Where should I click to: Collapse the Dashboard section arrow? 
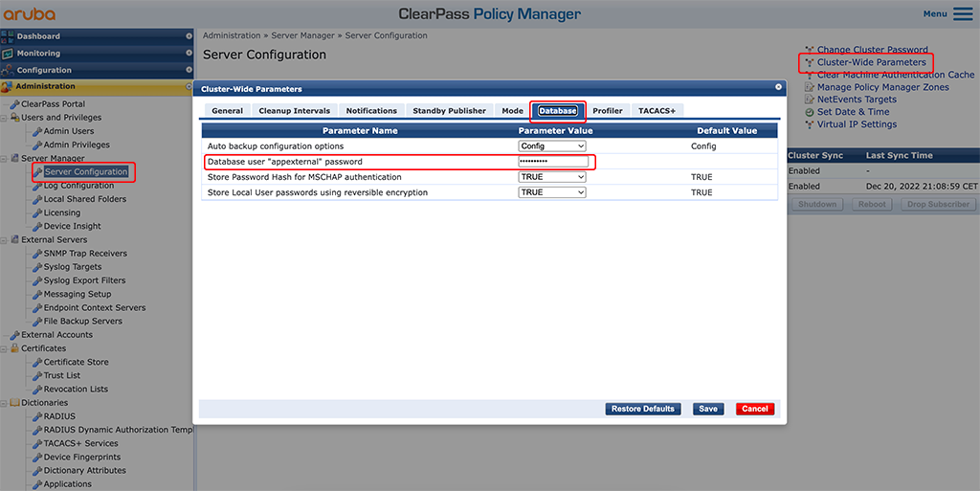click(189, 36)
